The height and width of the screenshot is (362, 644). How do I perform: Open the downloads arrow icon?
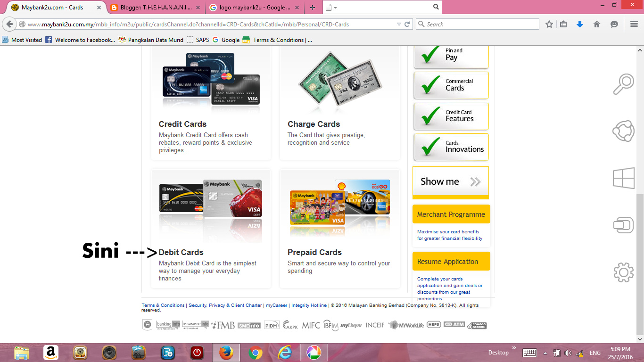pos(580,24)
